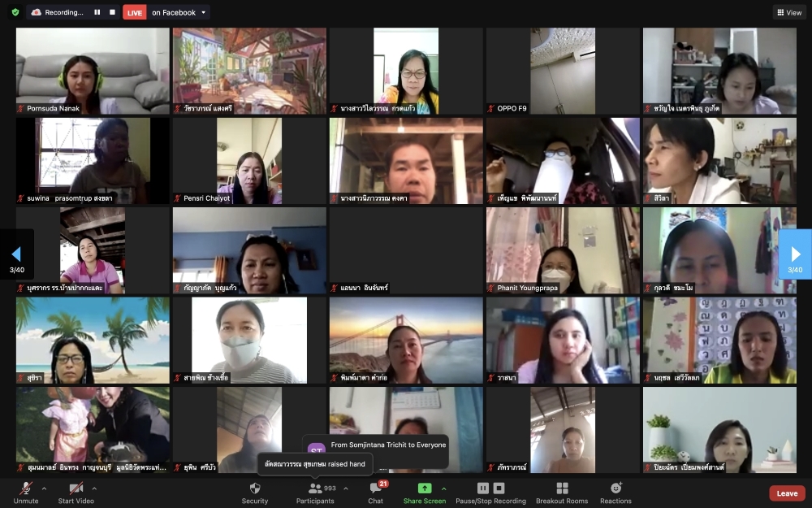The image size is (812, 508).
Task: Open the Participants panel
Action: tap(315, 493)
